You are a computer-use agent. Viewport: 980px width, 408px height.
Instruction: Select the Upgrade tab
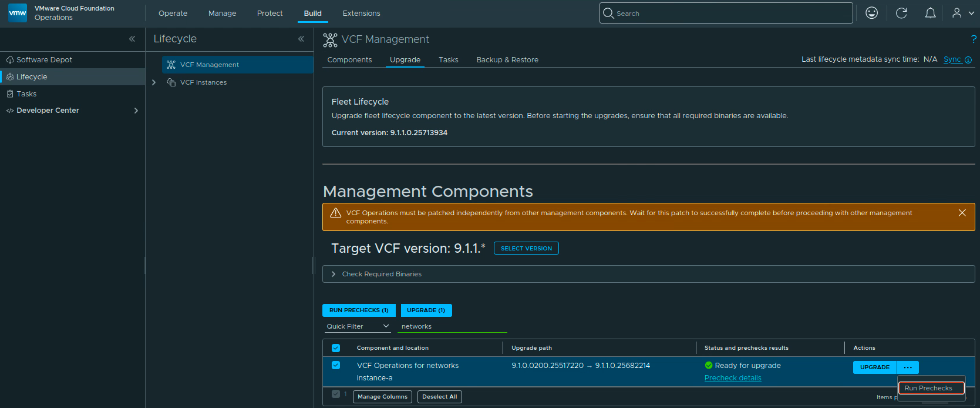pyautogui.click(x=405, y=60)
